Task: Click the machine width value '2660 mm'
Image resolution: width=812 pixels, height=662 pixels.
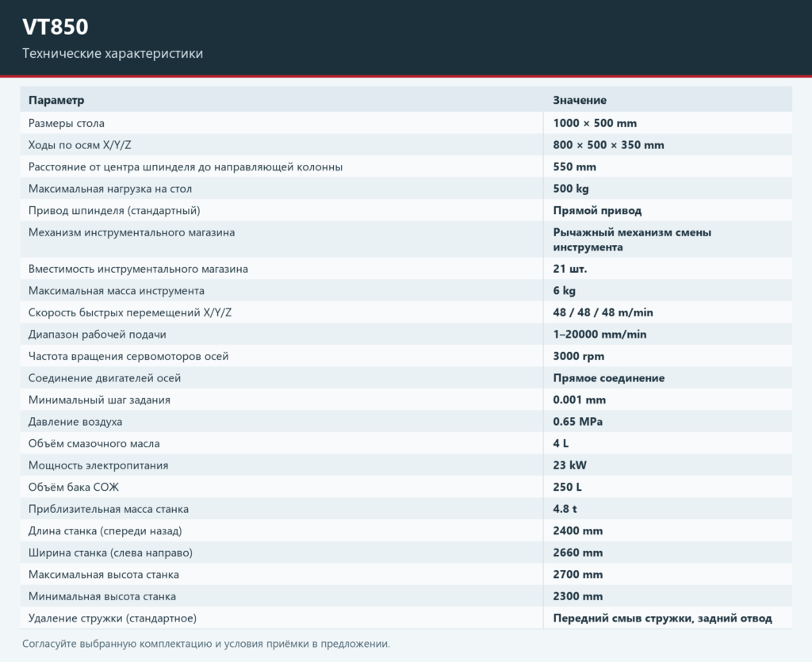Action: point(578,553)
